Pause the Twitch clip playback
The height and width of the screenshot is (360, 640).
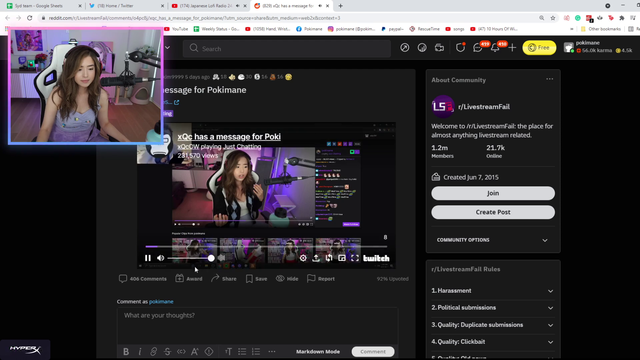(x=148, y=258)
